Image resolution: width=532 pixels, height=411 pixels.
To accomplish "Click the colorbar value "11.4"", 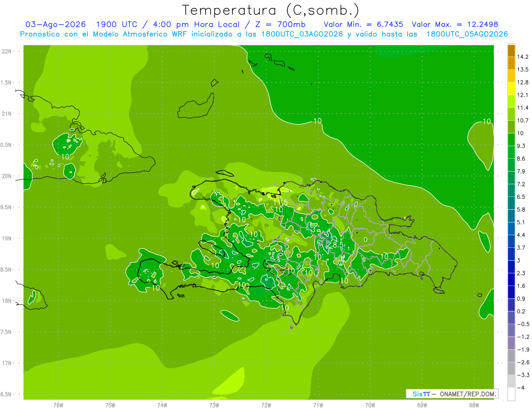I will pos(523,108).
